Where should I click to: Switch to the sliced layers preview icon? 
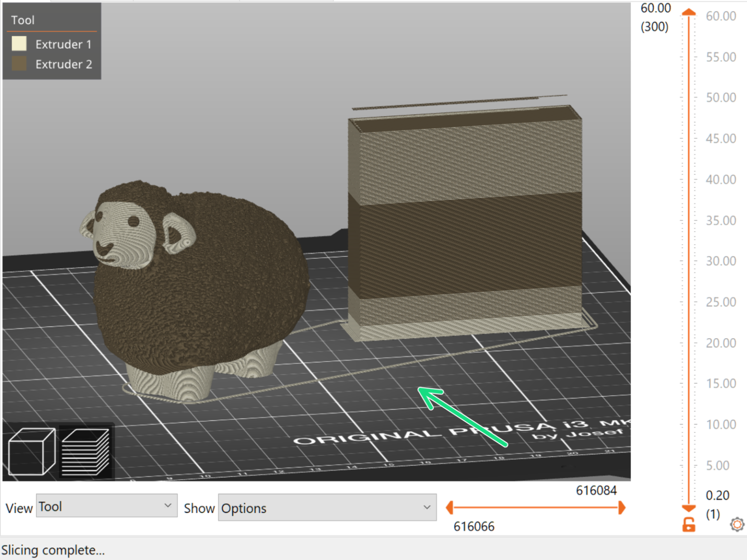[86, 452]
